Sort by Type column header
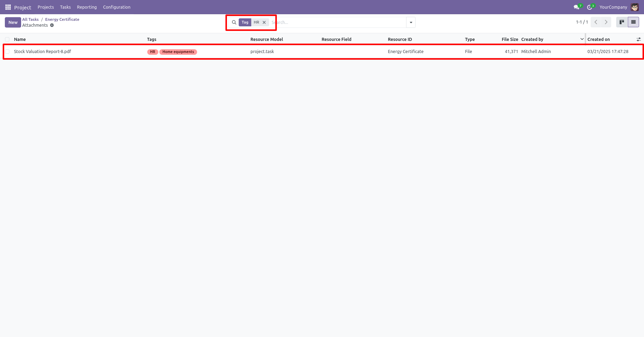 [x=470, y=40]
